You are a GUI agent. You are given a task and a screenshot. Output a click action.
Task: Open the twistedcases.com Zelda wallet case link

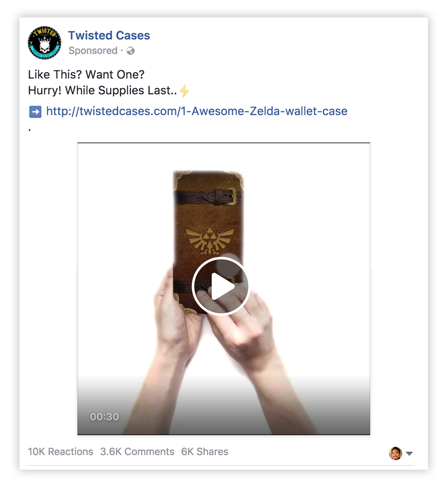tap(197, 111)
